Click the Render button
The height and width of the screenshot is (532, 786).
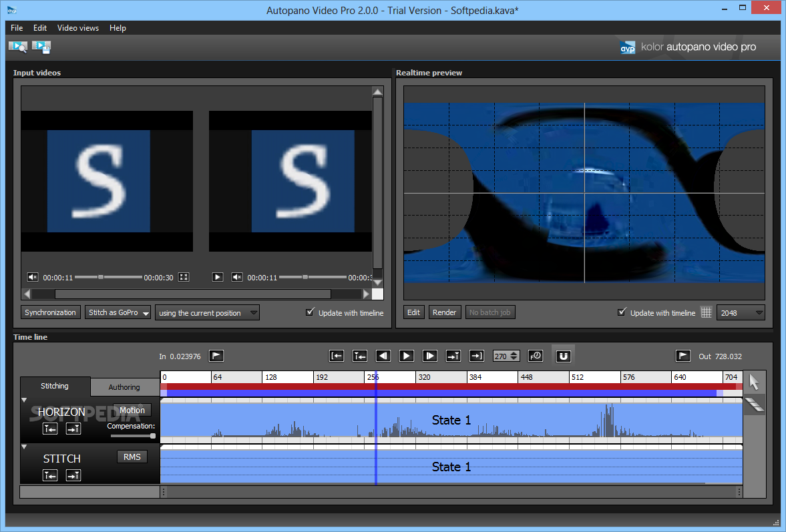pyautogui.click(x=444, y=312)
